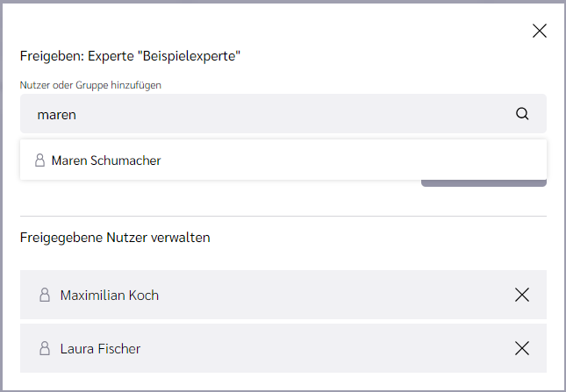The image size is (566, 392).
Task: Remove Maximilian Koch from shared users
Action: [522, 295]
